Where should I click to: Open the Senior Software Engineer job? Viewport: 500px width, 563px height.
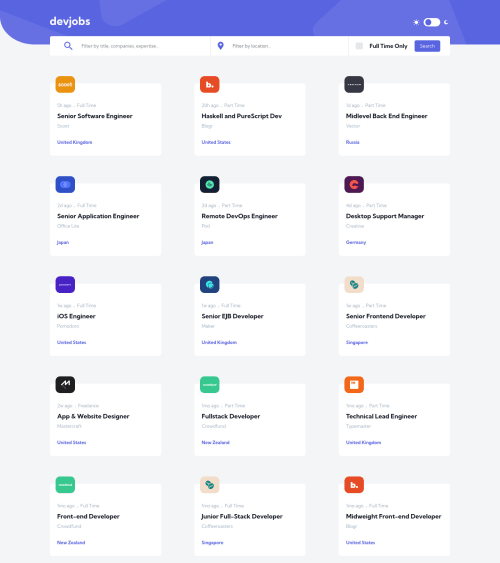point(95,116)
